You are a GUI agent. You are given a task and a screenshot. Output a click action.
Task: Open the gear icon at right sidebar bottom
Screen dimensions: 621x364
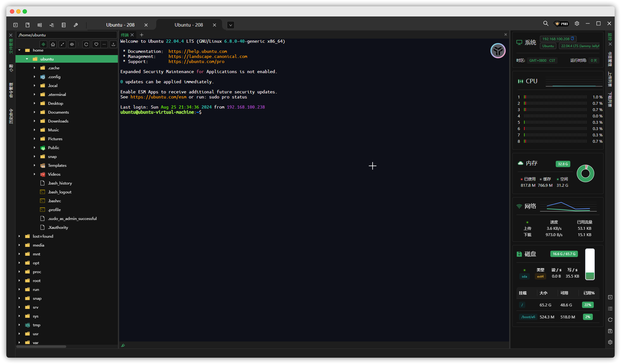(610, 342)
